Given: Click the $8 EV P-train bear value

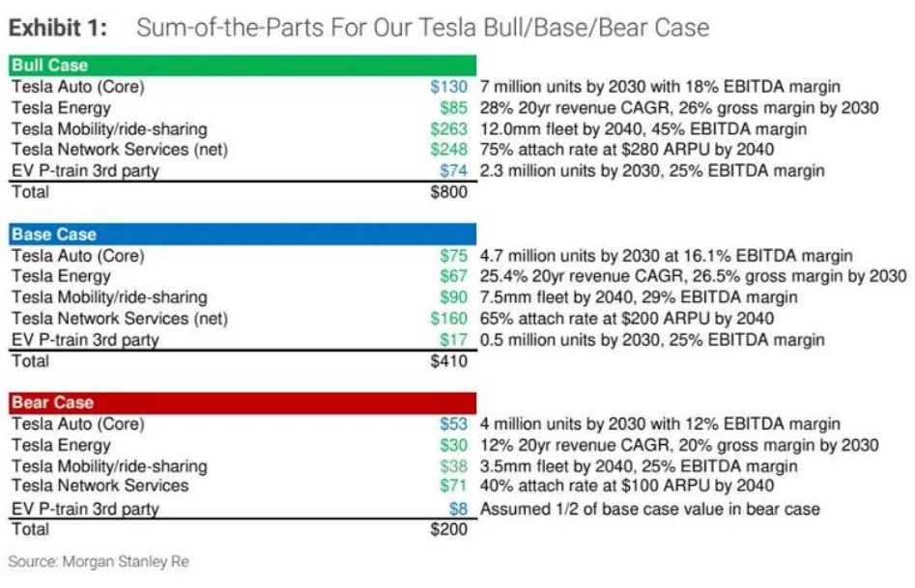Looking at the screenshot, I should 458,509.
